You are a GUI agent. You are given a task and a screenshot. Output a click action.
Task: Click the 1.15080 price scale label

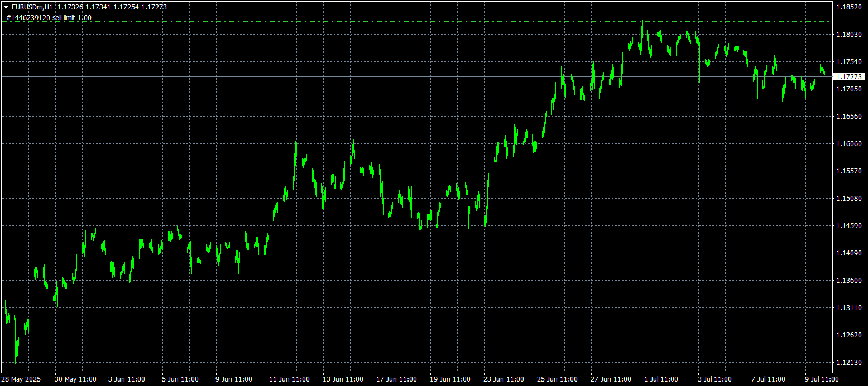850,199
